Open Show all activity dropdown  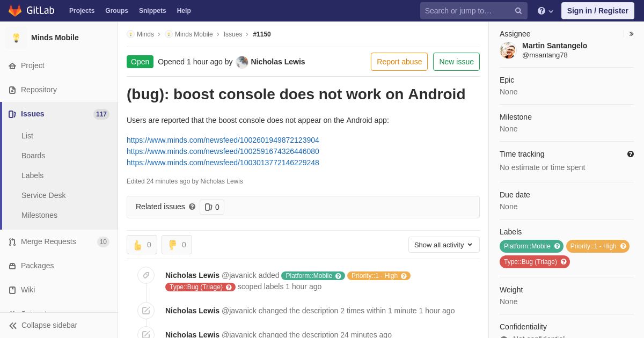444,245
